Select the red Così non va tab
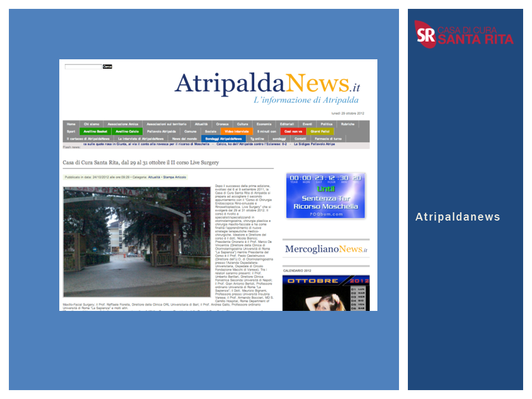Viewport: 532px width, 399px height. tap(293, 131)
